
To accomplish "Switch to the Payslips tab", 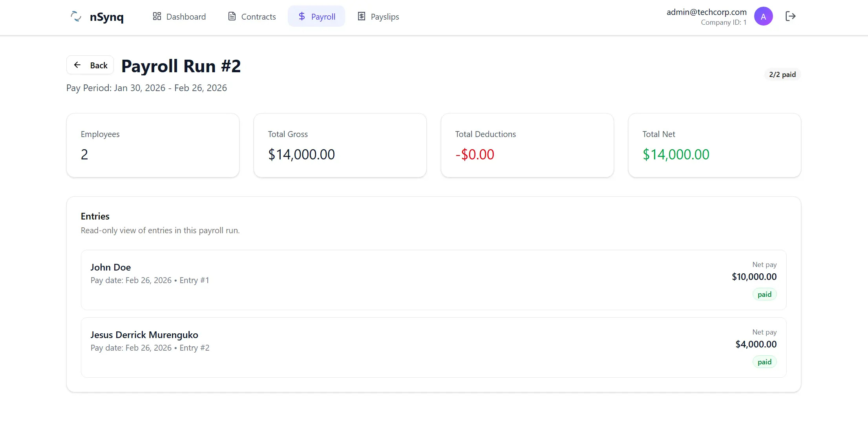I will click(x=378, y=16).
